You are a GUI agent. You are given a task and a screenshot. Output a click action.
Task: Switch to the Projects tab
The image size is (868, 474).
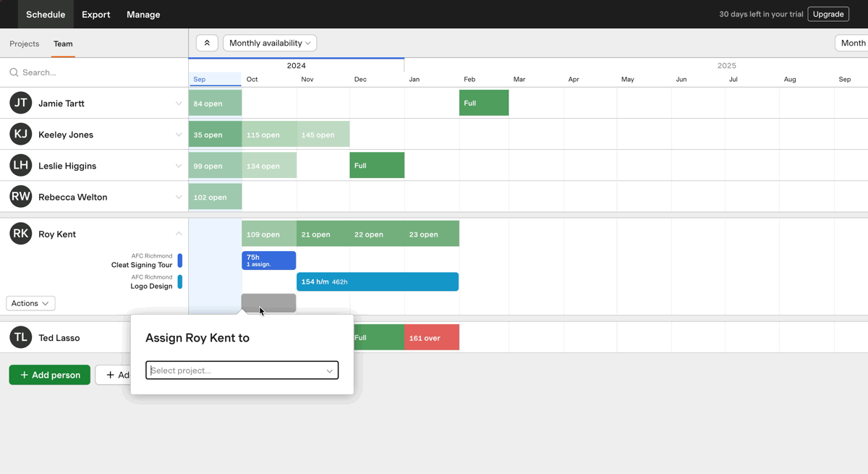point(25,43)
